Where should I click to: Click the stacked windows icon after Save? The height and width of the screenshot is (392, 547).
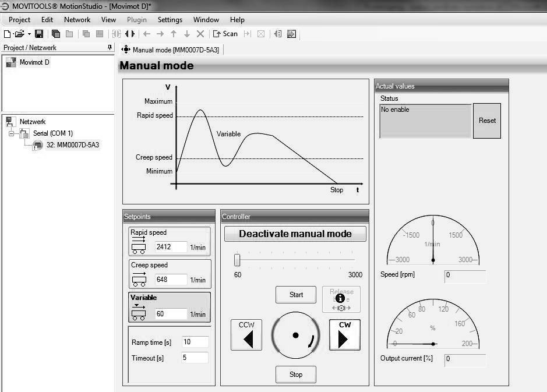(56, 34)
